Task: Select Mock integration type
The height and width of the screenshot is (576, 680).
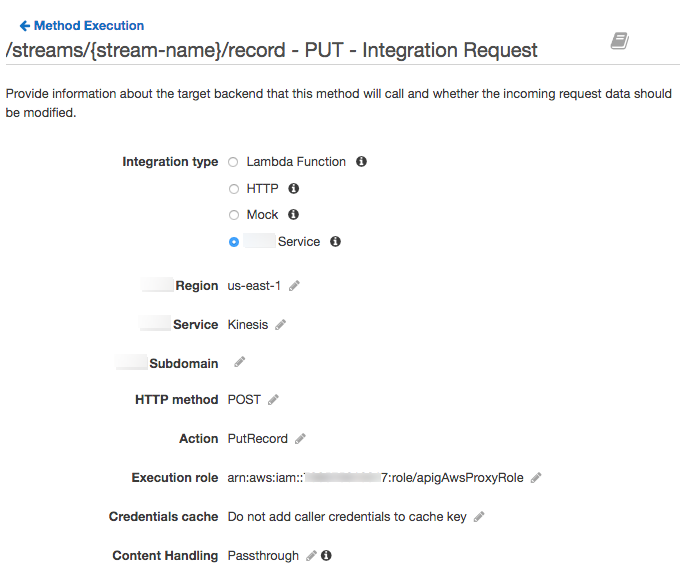Action: (234, 215)
